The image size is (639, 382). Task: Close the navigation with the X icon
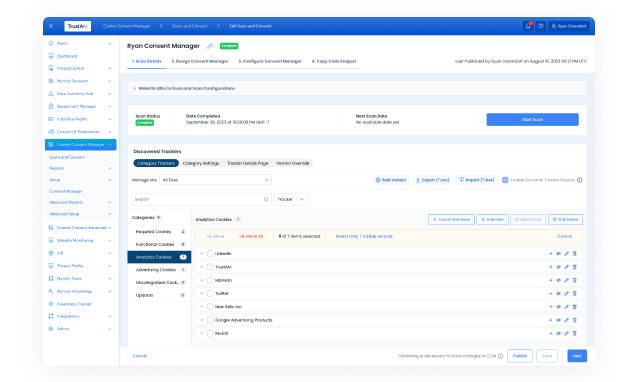point(51,26)
